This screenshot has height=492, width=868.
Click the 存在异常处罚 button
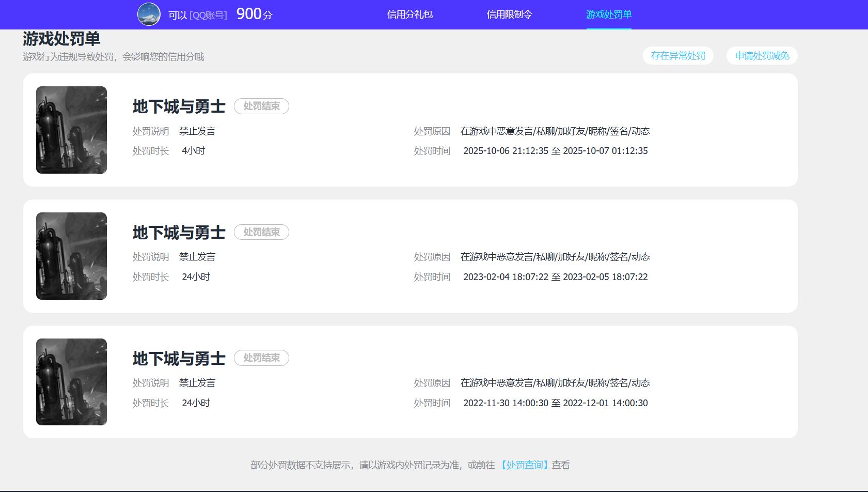click(678, 56)
